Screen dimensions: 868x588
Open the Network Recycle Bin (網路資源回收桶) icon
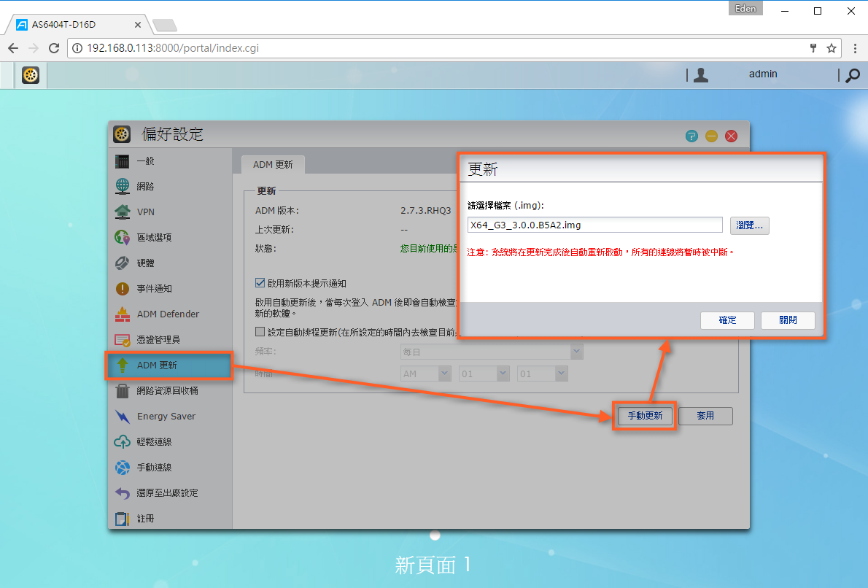[x=123, y=391]
